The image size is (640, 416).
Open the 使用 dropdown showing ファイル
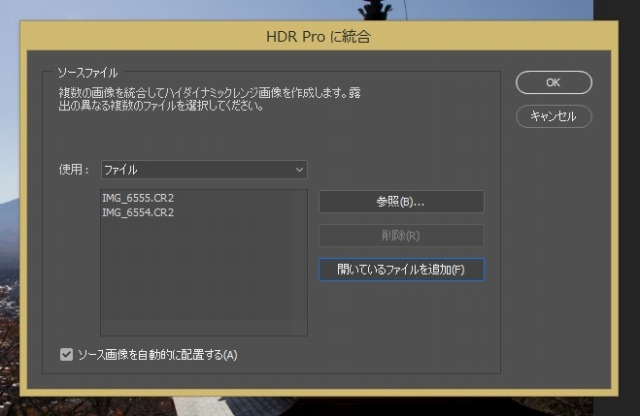pyautogui.click(x=202, y=170)
